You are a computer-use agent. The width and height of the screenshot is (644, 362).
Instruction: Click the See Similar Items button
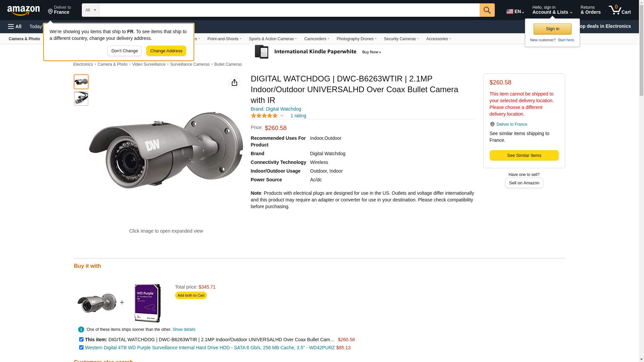[x=524, y=156]
